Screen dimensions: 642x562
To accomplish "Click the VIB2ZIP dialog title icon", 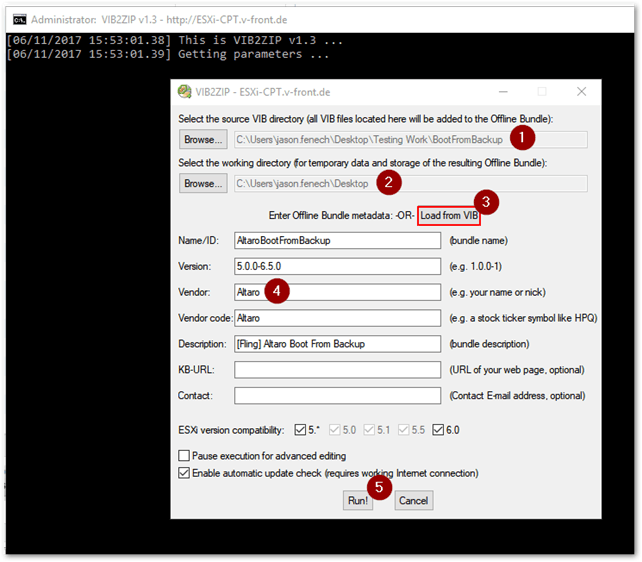I will pyautogui.click(x=184, y=91).
